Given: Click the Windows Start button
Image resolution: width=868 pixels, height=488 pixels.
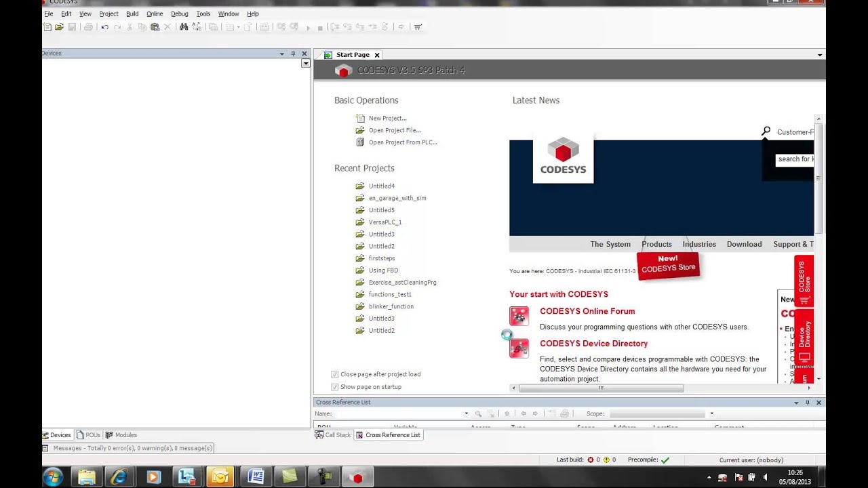Looking at the screenshot, I should (x=54, y=477).
